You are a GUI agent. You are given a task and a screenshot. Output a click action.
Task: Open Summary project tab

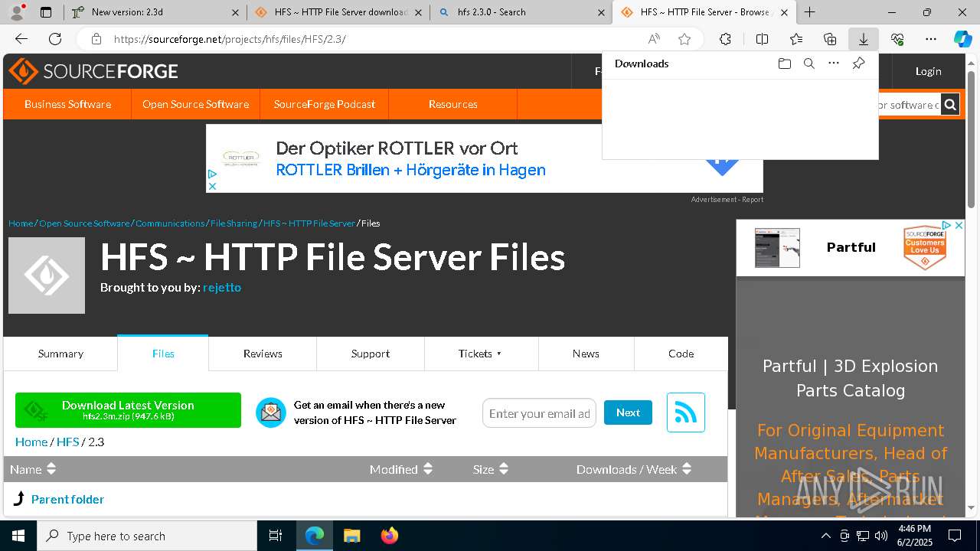pyautogui.click(x=60, y=354)
